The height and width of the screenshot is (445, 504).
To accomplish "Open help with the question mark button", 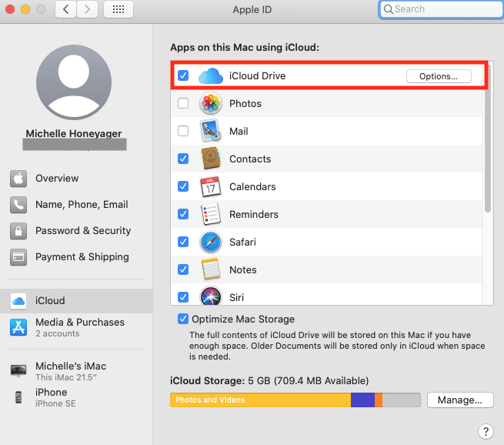I will [486, 431].
